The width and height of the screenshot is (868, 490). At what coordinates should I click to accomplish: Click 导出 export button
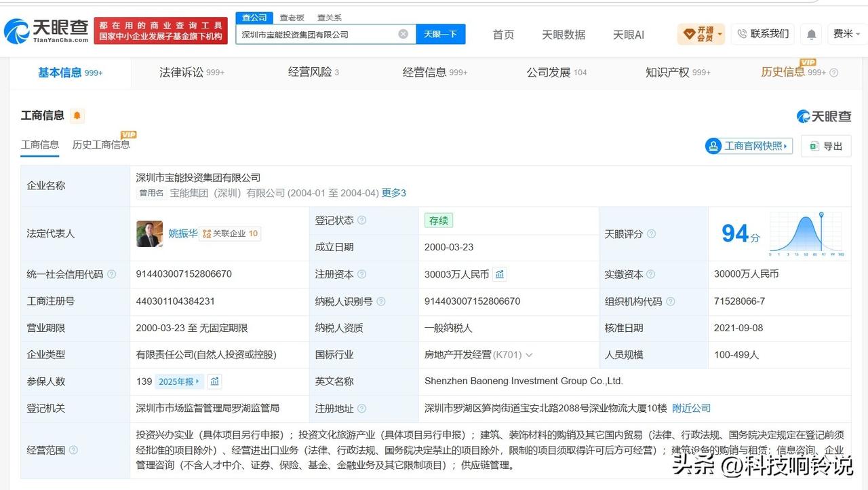click(826, 146)
